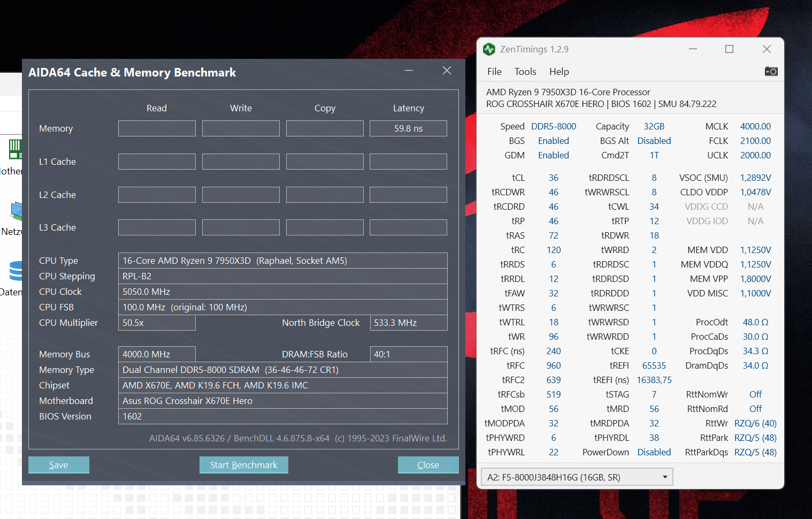Screen dimensions: 812x519
Task: Click the CPU Type value field
Action: 283,261
